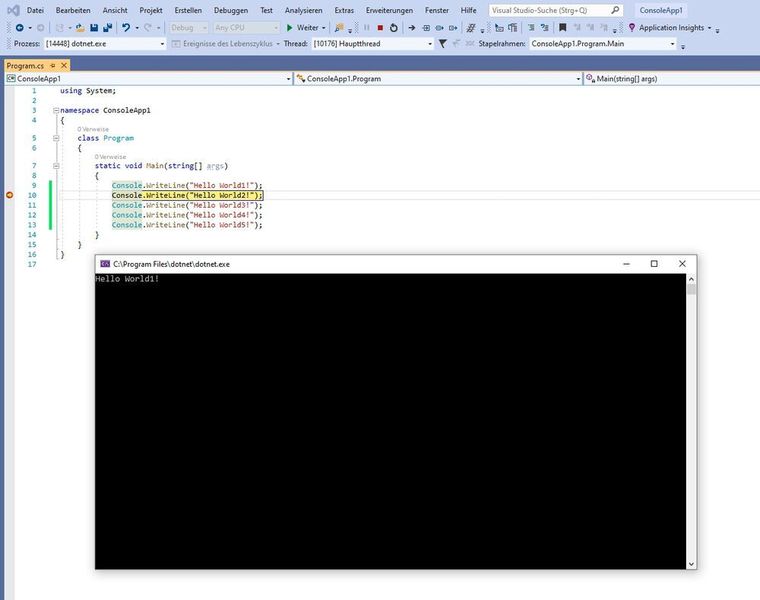
Task: Open the Datei menu
Action: coord(35,10)
